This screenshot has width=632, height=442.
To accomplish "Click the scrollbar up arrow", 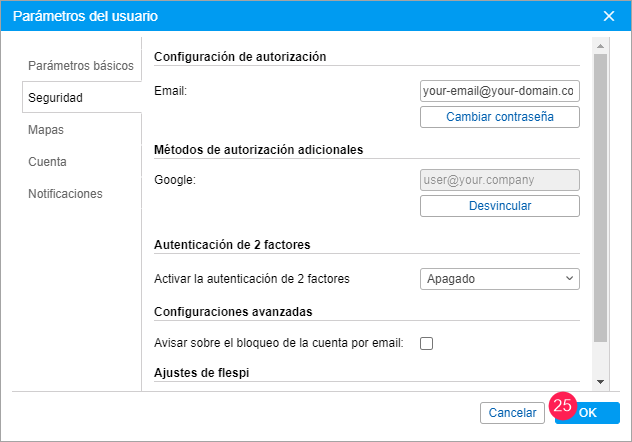I will [600, 46].
